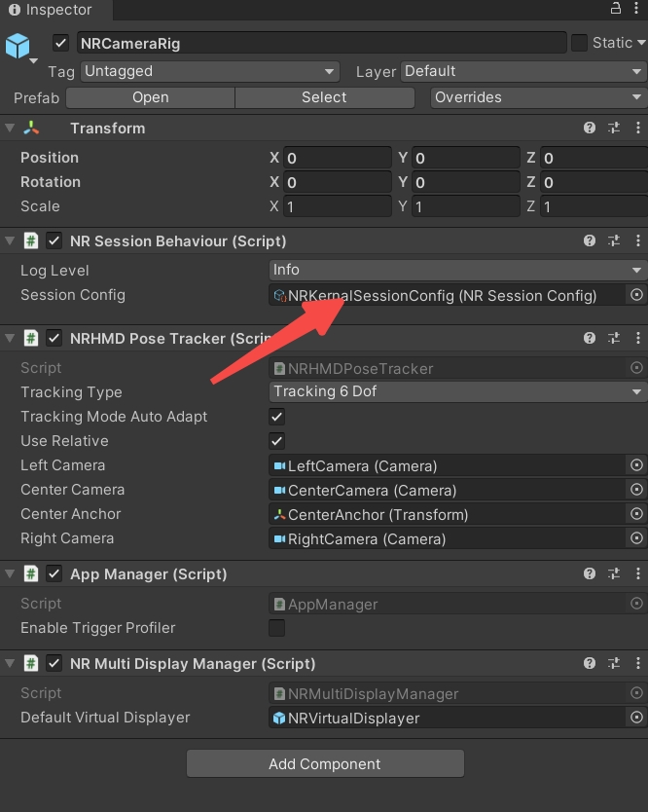Toggle the Static checkbox
Image resolution: width=648 pixels, height=812 pixels.
coord(580,43)
